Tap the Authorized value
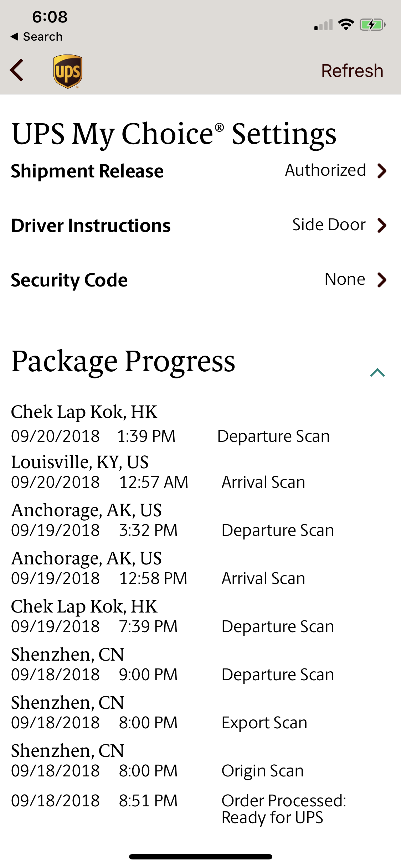401x868 pixels. tap(325, 170)
